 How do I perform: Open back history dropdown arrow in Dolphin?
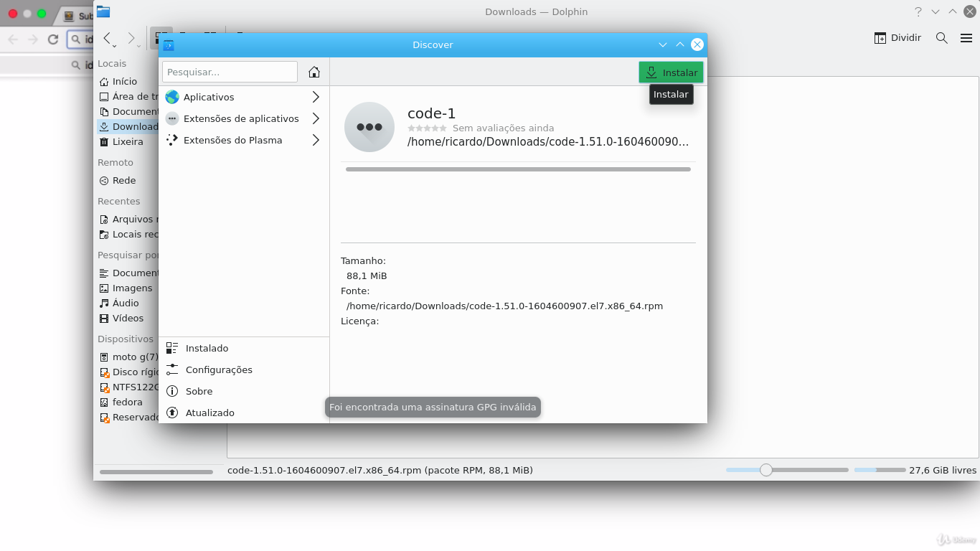coord(115,46)
